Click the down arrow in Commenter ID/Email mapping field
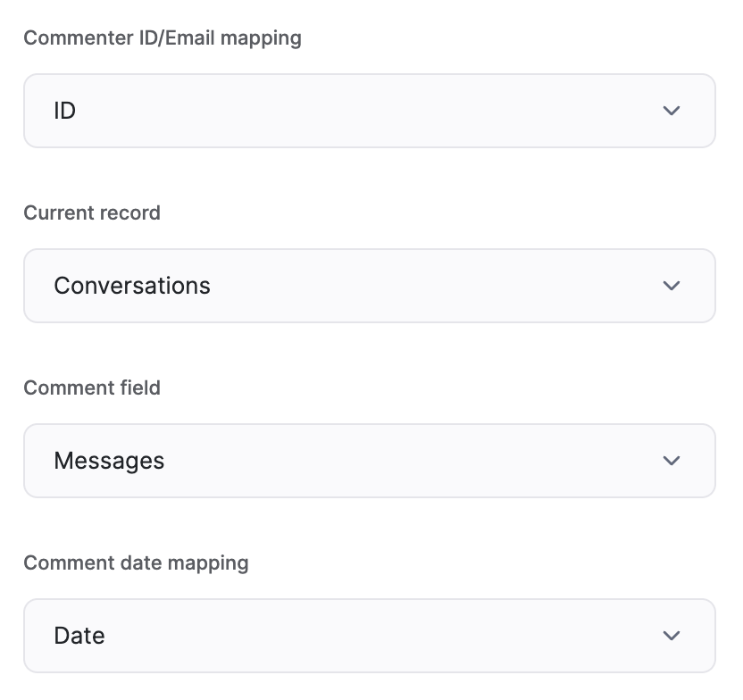 [671, 111]
